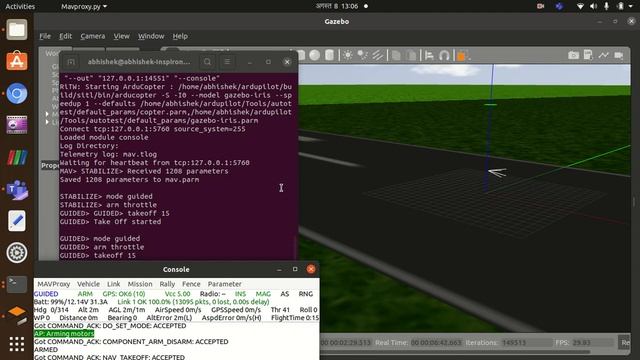Open Files from the Ubuntu dock

17,29
